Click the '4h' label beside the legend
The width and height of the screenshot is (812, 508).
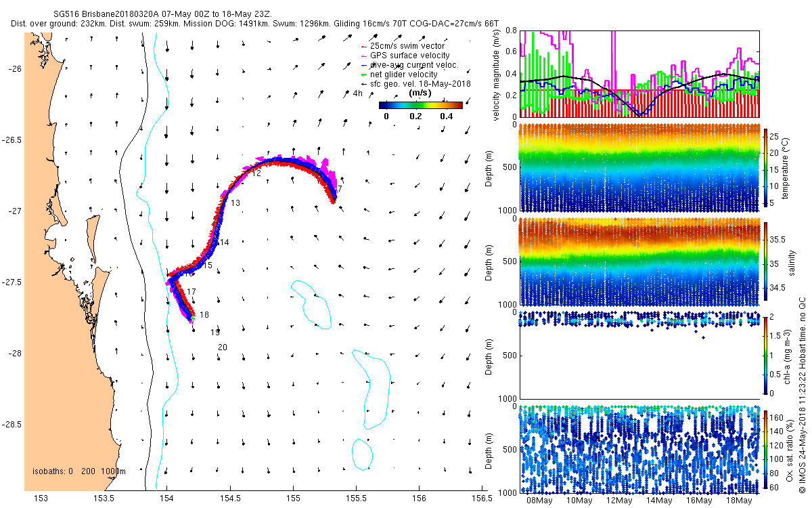point(358,92)
